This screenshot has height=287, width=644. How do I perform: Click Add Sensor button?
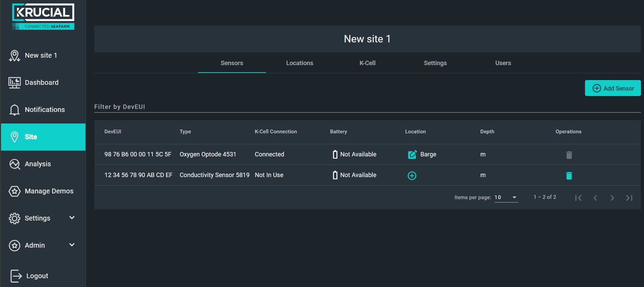pyautogui.click(x=613, y=88)
